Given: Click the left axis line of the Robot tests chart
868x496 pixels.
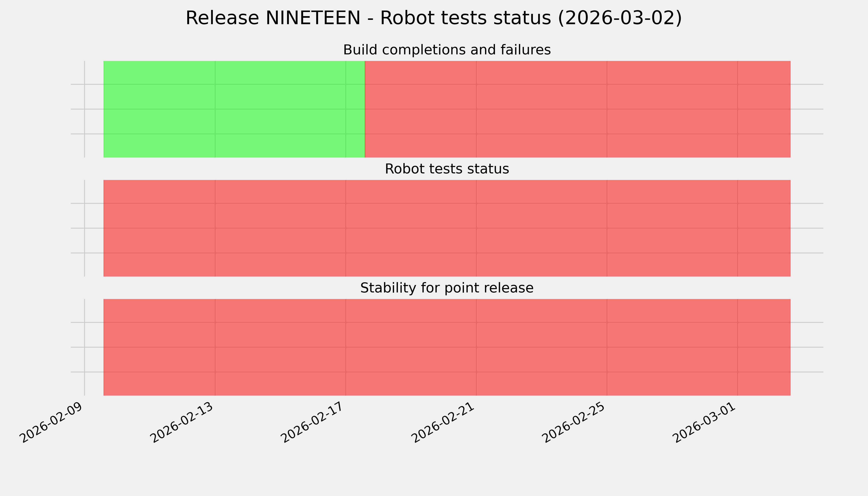Looking at the screenshot, I should click(x=85, y=228).
